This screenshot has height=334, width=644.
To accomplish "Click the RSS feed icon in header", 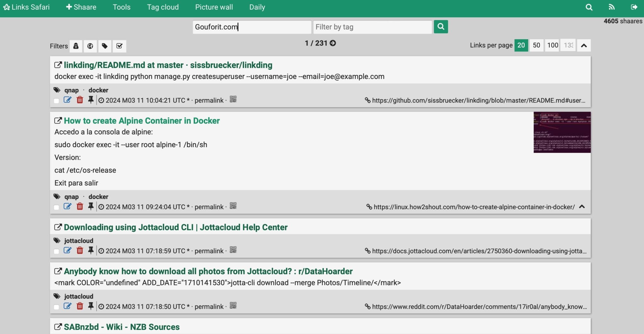I will point(611,7).
